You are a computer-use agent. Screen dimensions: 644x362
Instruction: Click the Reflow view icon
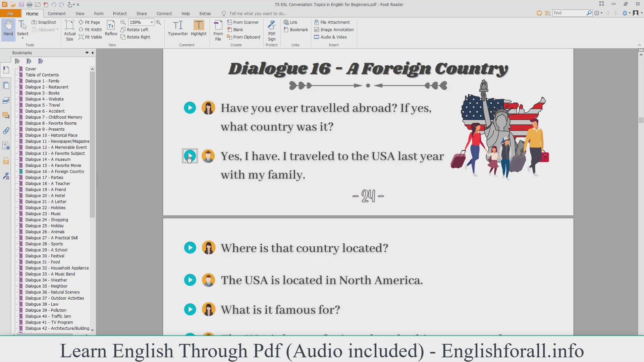[111, 28]
